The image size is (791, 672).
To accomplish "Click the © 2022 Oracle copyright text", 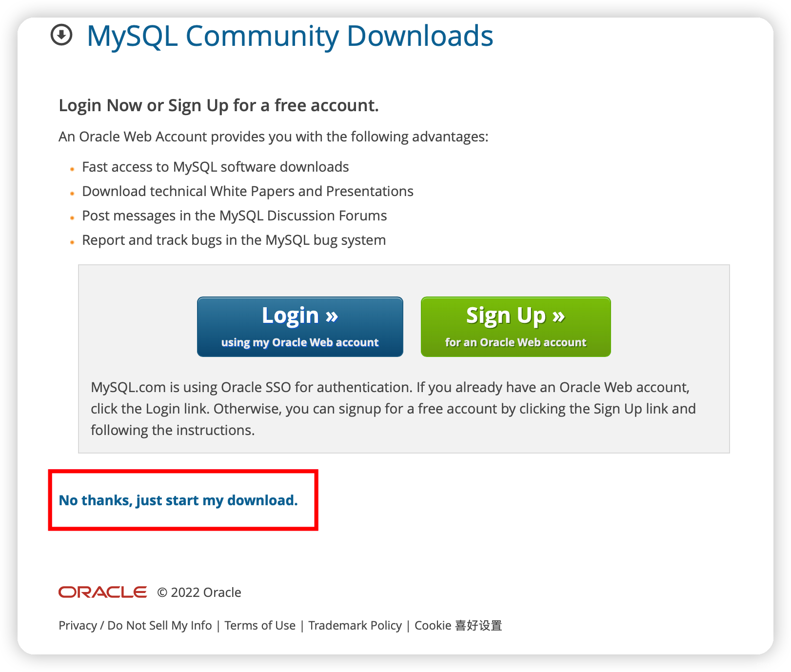I will click(x=199, y=593).
